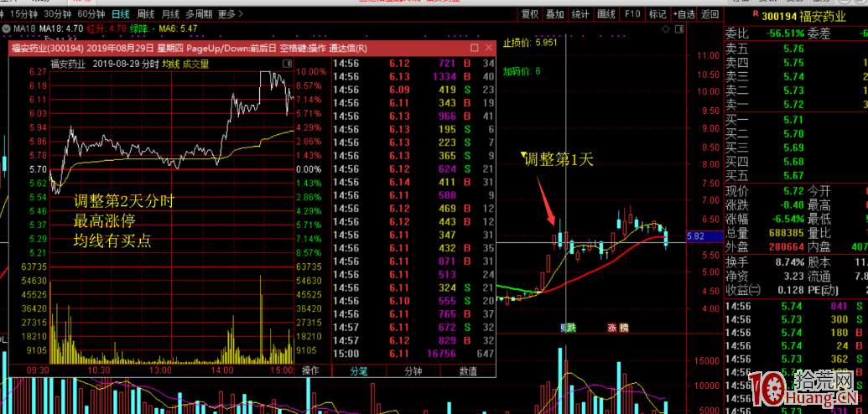
Task: Close the 福安药业 intraday popup window
Action: point(488,48)
